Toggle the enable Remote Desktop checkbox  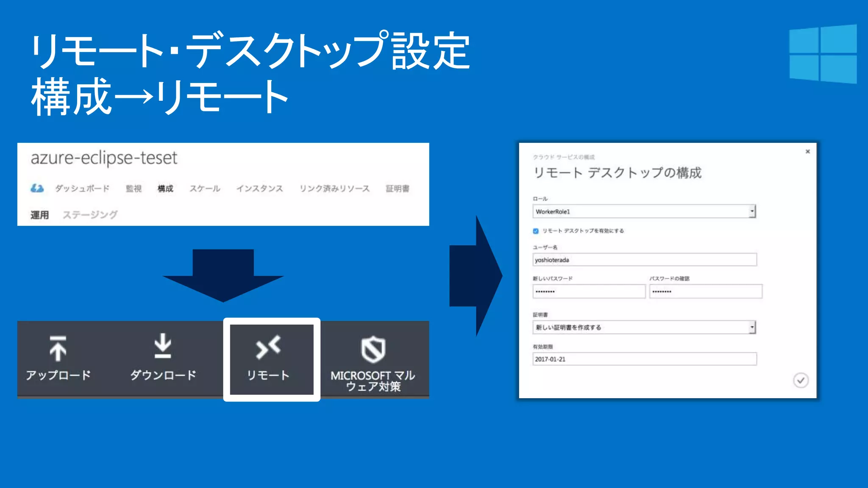[536, 231]
